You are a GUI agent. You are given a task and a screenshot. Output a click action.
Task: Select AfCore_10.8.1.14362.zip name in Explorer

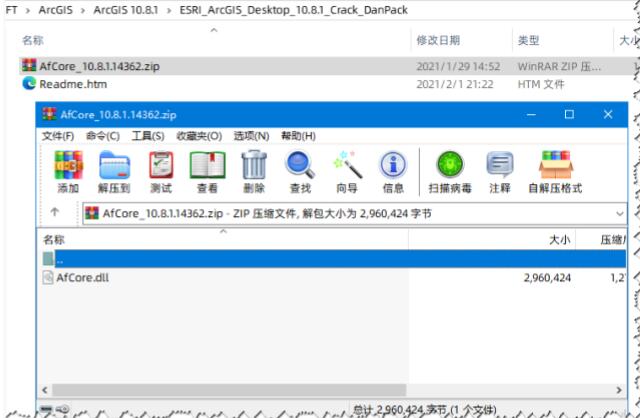point(100,66)
